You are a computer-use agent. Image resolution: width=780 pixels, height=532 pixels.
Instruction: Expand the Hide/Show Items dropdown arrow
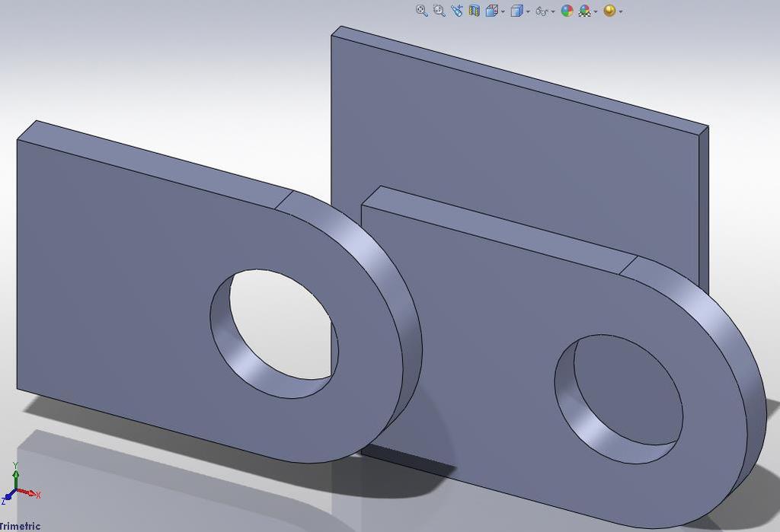pyautogui.click(x=553, y=12)
